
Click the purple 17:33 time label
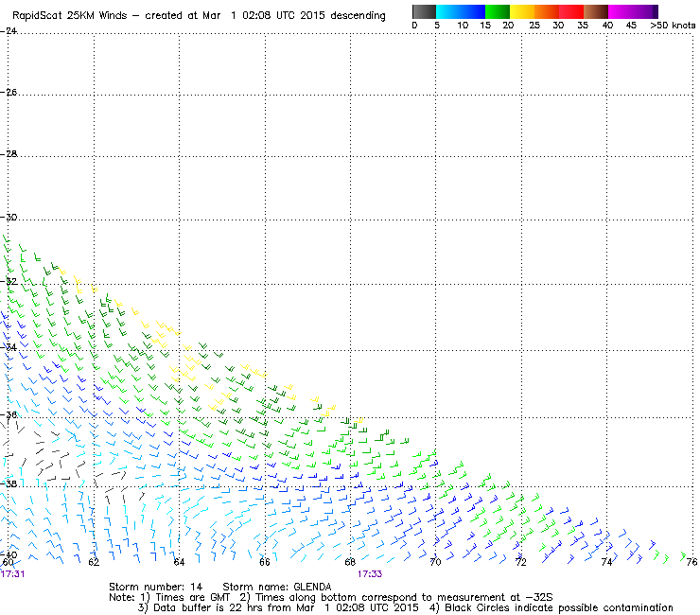(370, 574)
